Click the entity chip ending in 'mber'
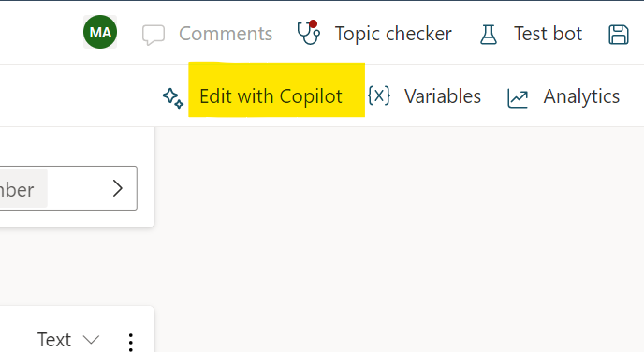The image size is (644, 352). click(x=23, y=188)
